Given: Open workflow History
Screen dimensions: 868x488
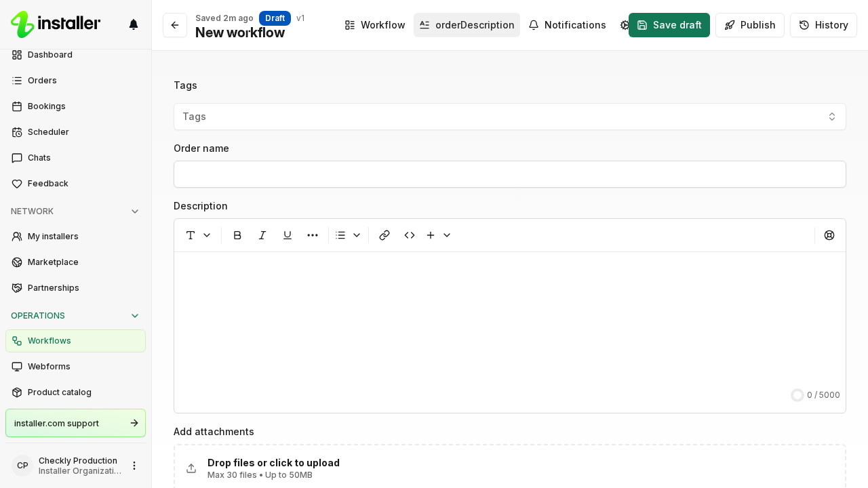Looking at the screenshot, I should click(823, 25).
